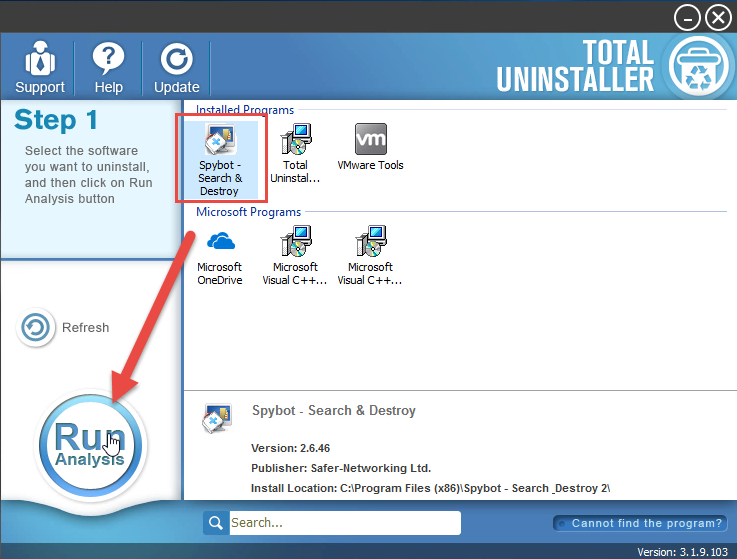Click the Microsoft Programs section header
Viewport: 737px width, 559px height.
tap(248, 212)
